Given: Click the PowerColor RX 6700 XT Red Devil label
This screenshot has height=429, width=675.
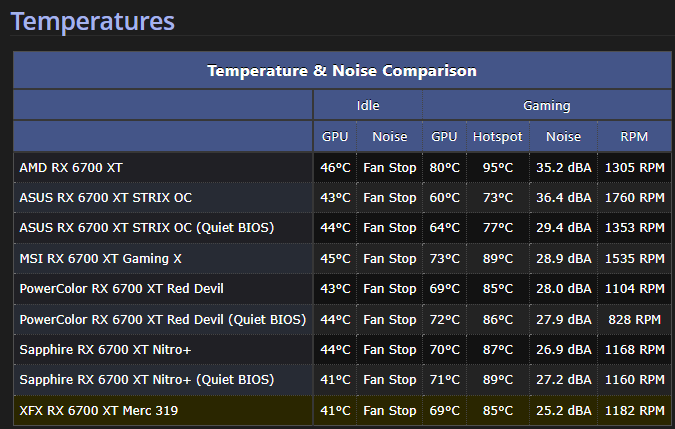Looking at the screenshot, I should (121, 289).
